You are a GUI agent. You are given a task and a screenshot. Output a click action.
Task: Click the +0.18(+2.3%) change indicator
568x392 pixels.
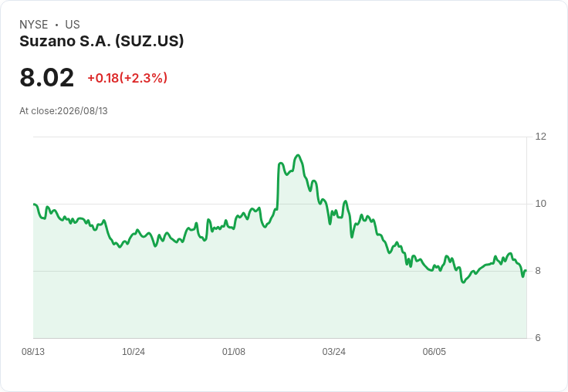[x=127, y=78]
